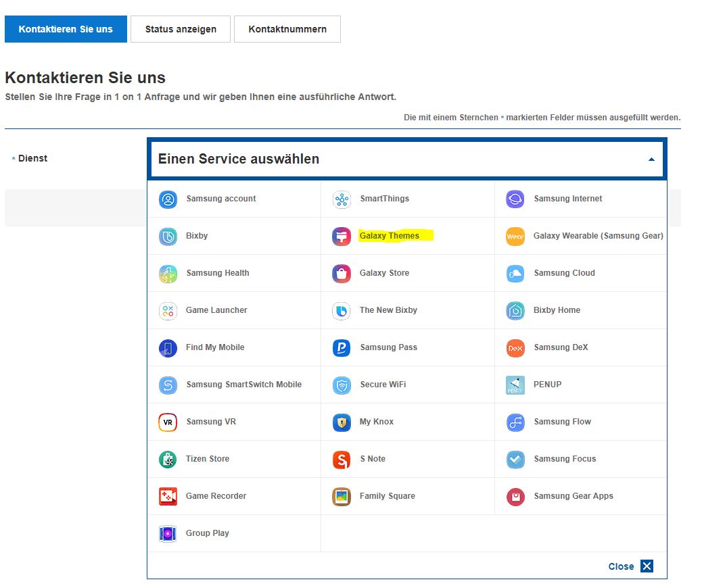Open the 'Kontaktnummern' tab
Image resolution: width=702 pixels, height=588 pixels.
(x=287, y=29)
